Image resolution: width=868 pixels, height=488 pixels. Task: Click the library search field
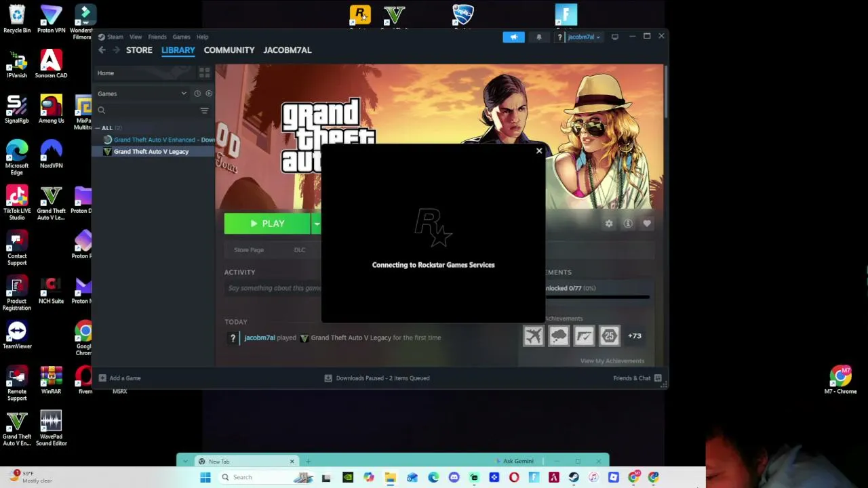146,110
